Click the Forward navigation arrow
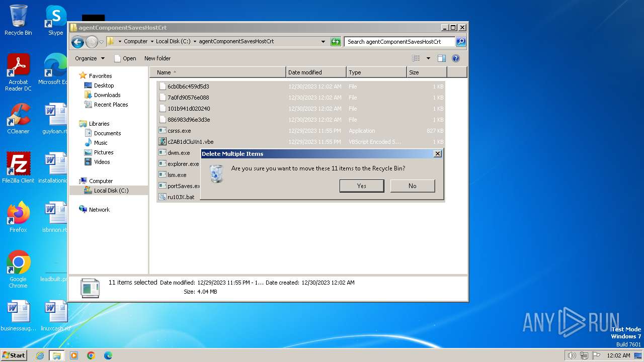644x362 pixels. pyautogui.click(x=92, y=42)
